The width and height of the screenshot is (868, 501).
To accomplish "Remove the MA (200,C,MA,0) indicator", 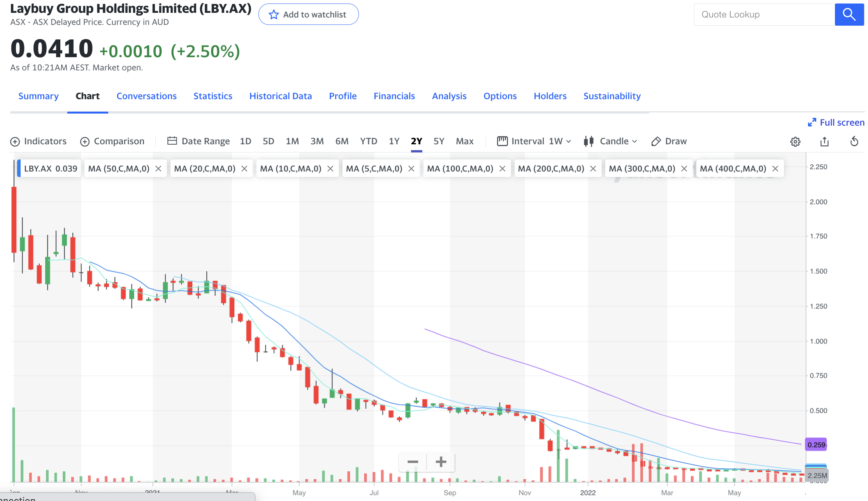I will click(x=593, y=168).
